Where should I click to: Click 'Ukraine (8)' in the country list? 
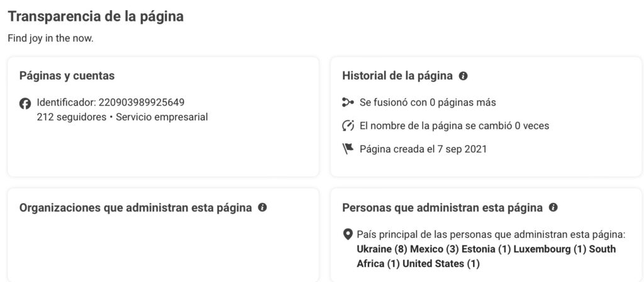point(382,249)
